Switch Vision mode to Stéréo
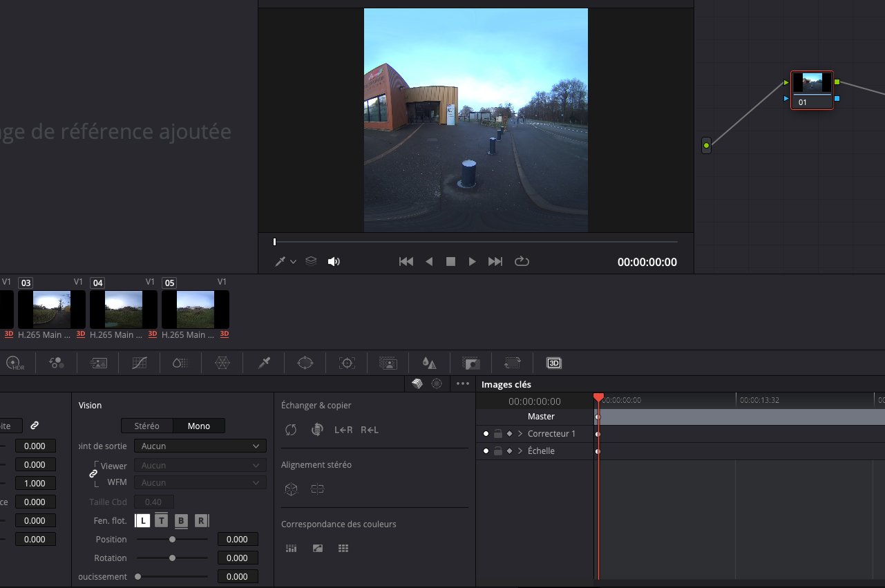 pos(146,426)
